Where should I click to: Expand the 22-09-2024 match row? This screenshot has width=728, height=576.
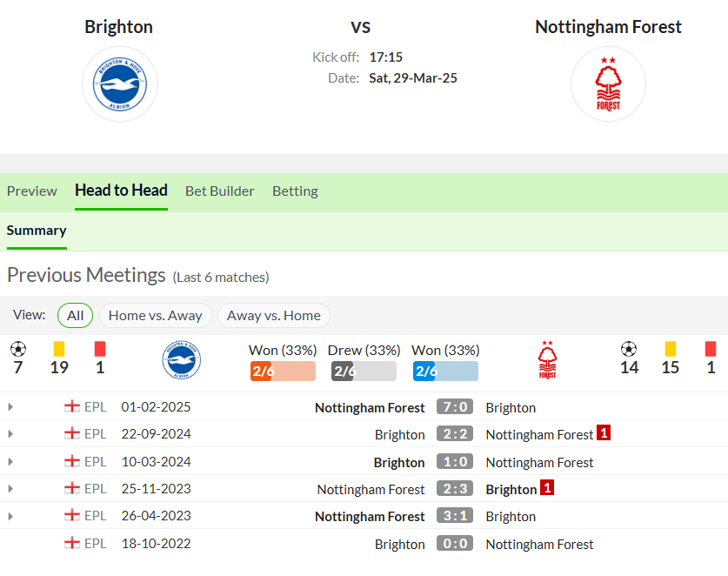(10, 434)
